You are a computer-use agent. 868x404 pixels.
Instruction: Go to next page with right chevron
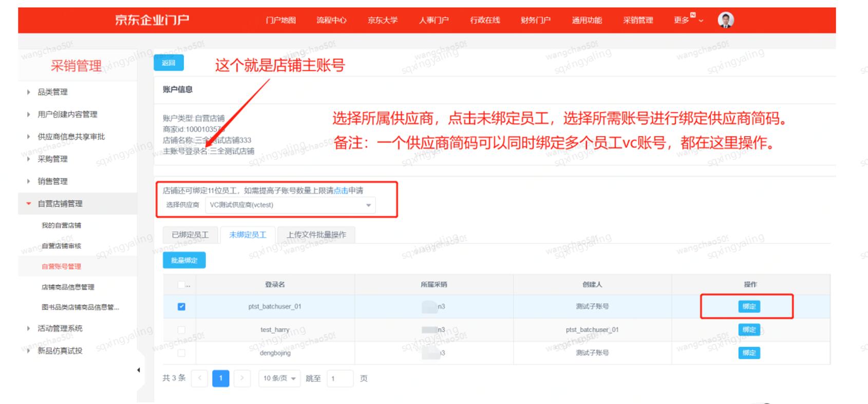pos(242,378)
